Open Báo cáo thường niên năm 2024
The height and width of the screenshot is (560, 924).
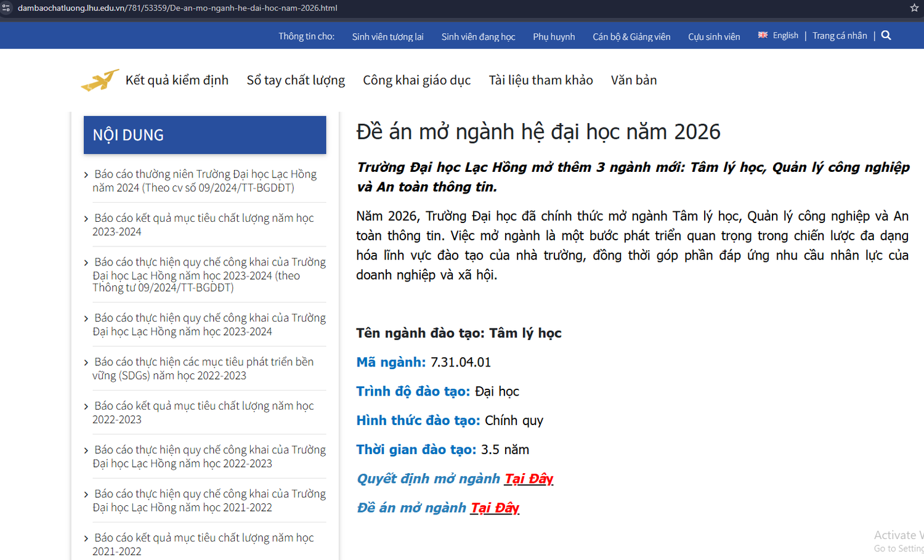click(205, 181)
